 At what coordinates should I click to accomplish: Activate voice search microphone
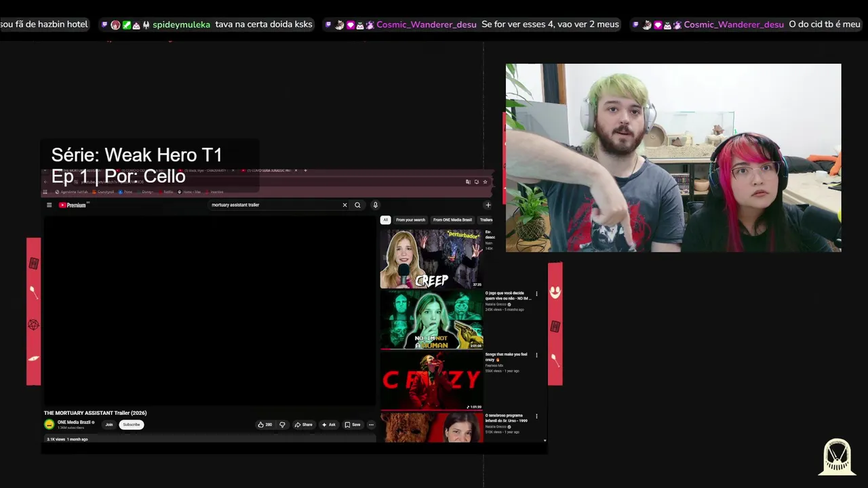(375, 205)
